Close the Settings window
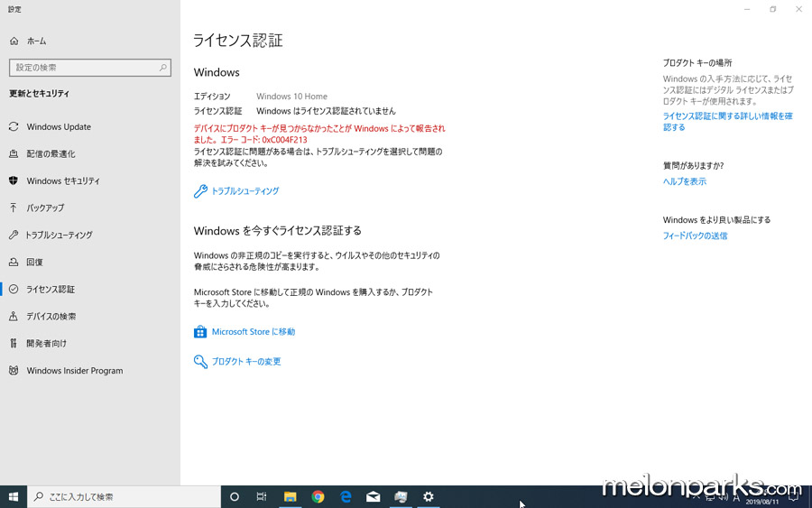Image resolution: width=812 pixels, height=508 pixels. coord(798,9)
